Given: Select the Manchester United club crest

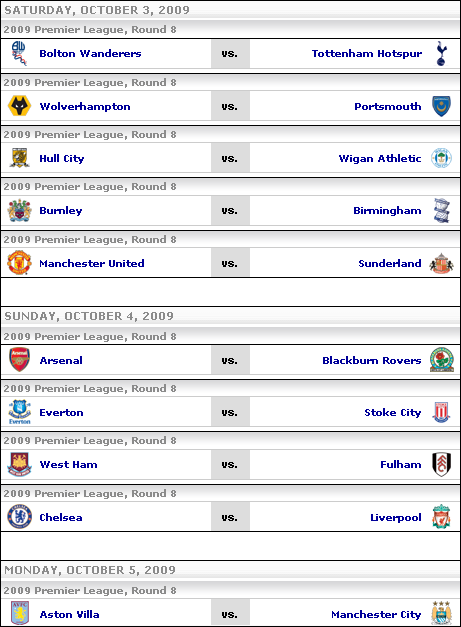Looking at the screenshot, I should (19, 263).
